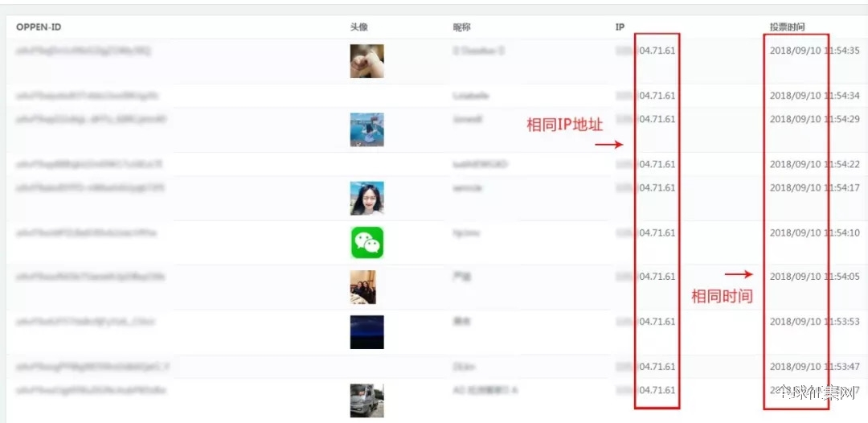Viewport: 868px width, 423px height.
Task: Click the 投票时间 column header
Action: [x=787, y=27]
